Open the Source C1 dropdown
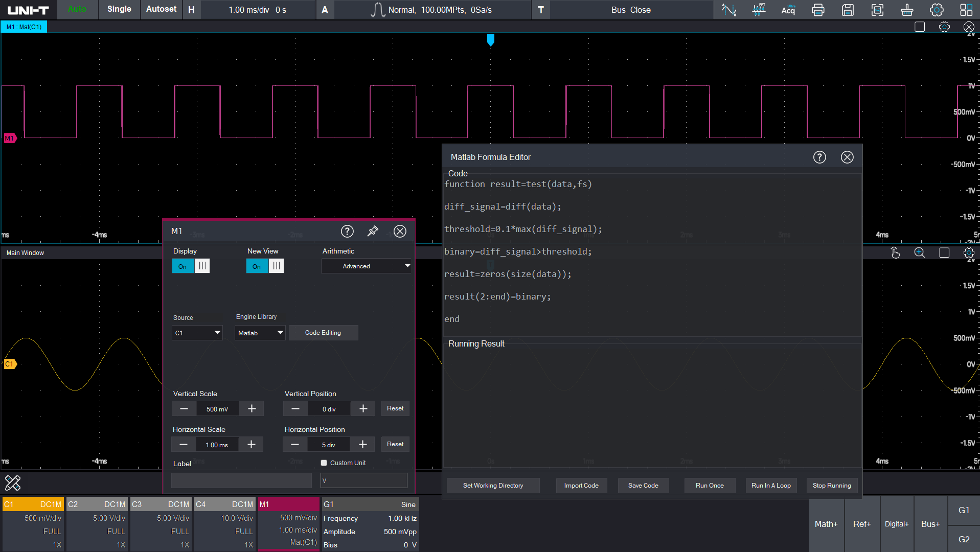The width and height of the screenshot is (980, 552). coord(197,333)
